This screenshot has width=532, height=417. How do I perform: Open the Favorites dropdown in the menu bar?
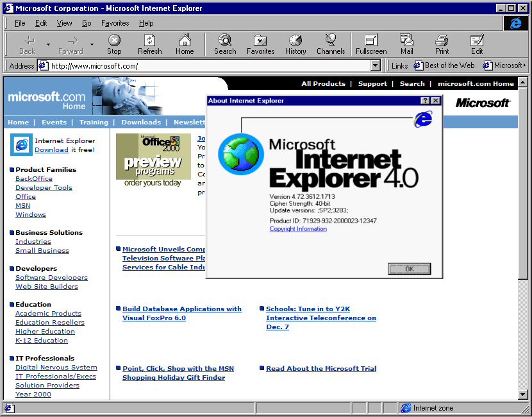click(115, 22)
